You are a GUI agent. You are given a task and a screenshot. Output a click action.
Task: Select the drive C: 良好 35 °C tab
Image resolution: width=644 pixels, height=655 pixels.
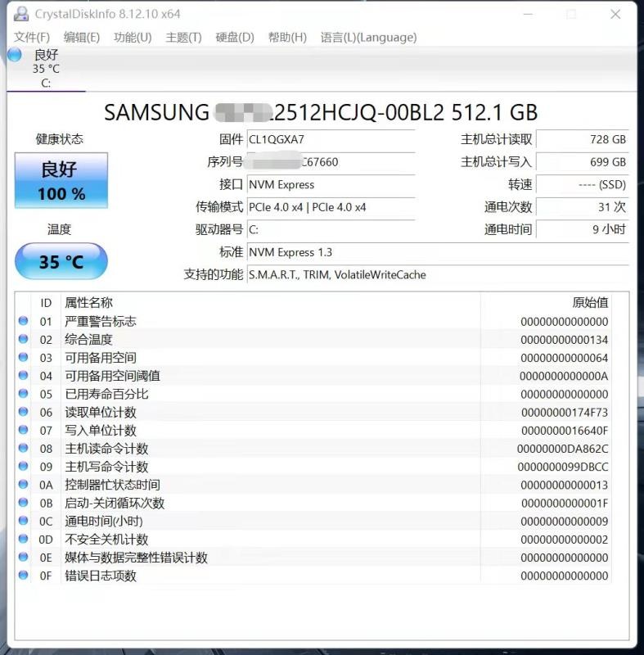tap(46, 69)
